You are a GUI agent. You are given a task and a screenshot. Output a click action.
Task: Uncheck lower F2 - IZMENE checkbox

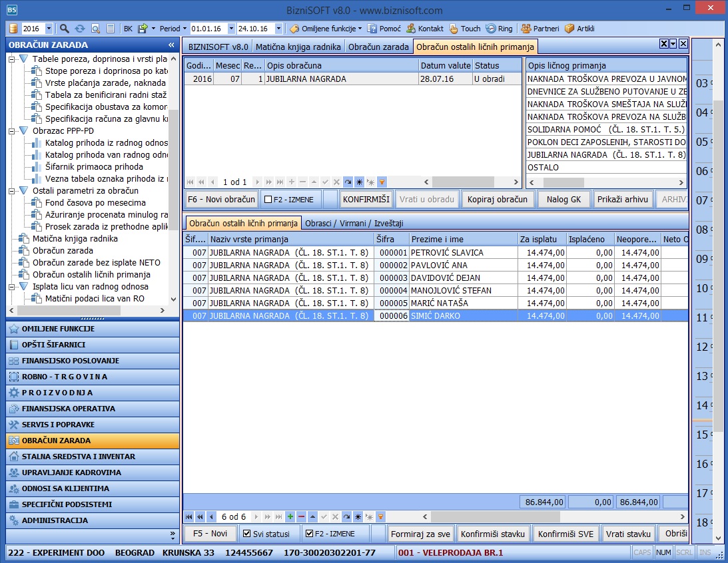coord(308,534)
